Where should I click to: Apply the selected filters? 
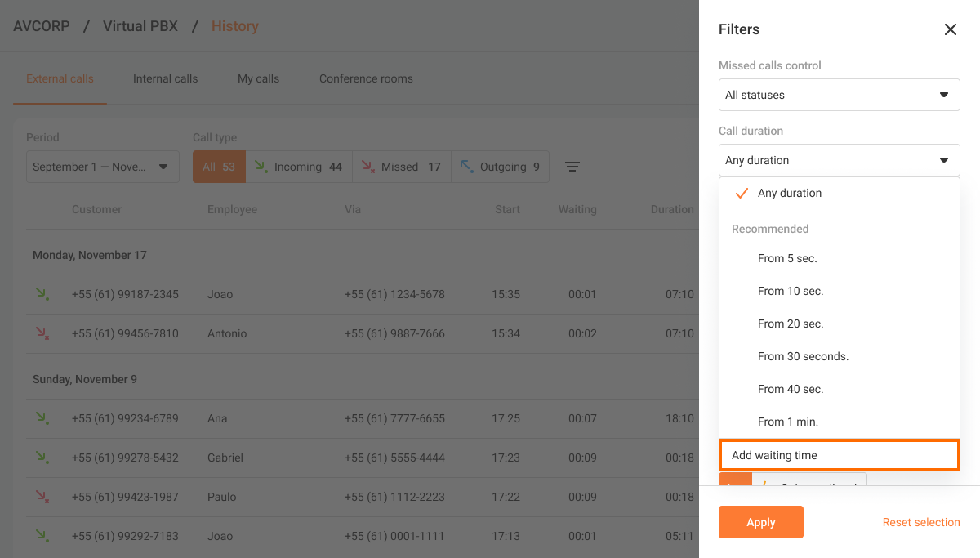[761, 522]
